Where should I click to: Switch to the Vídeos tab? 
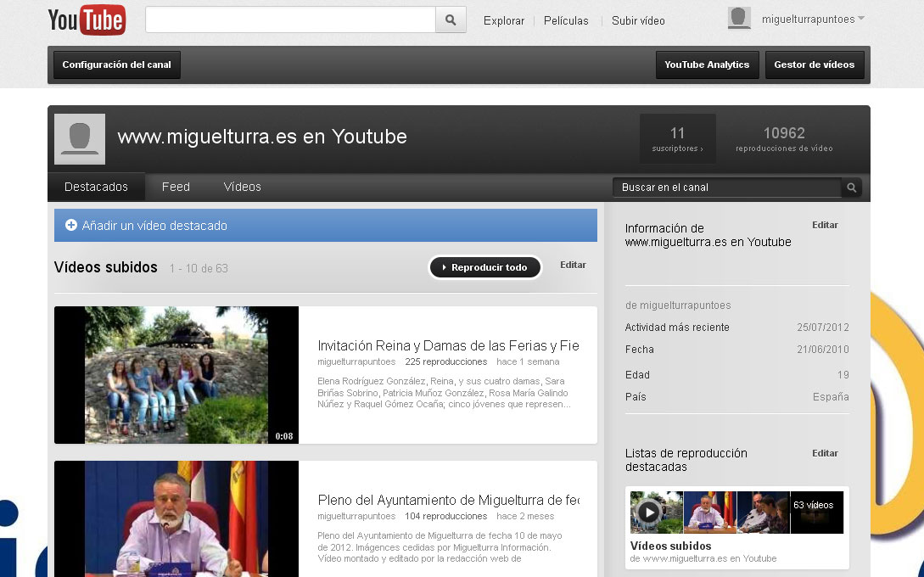click(x=242, y=187)
